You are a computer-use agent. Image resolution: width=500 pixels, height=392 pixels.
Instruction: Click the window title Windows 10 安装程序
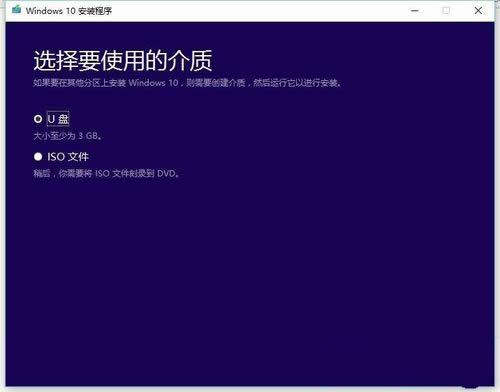click(x=69, y=11)
